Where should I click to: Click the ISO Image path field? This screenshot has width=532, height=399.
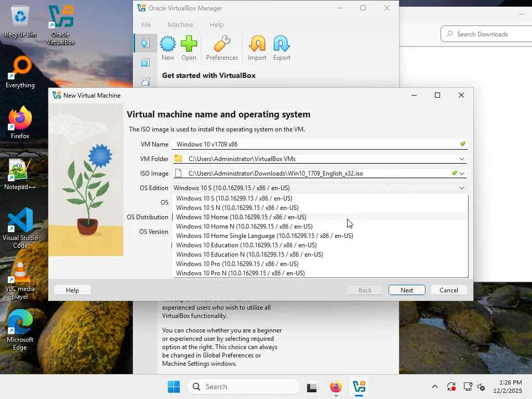319,174
